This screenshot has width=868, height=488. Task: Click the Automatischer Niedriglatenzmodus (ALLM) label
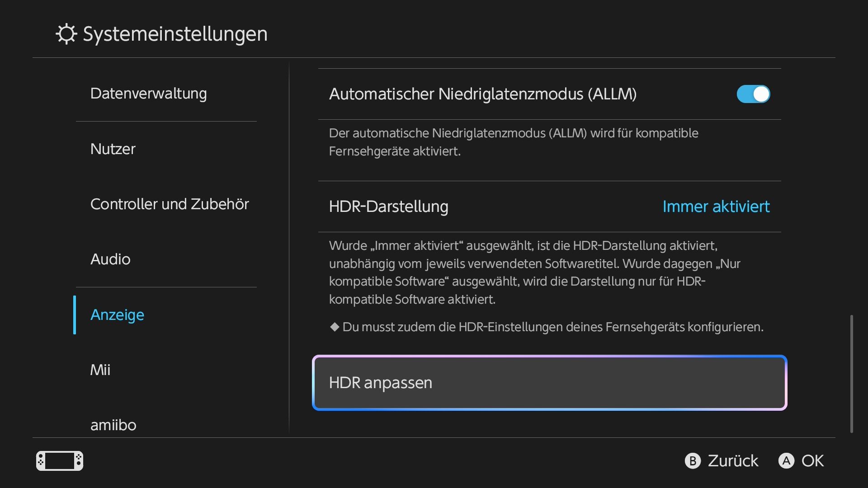point(483,94)
